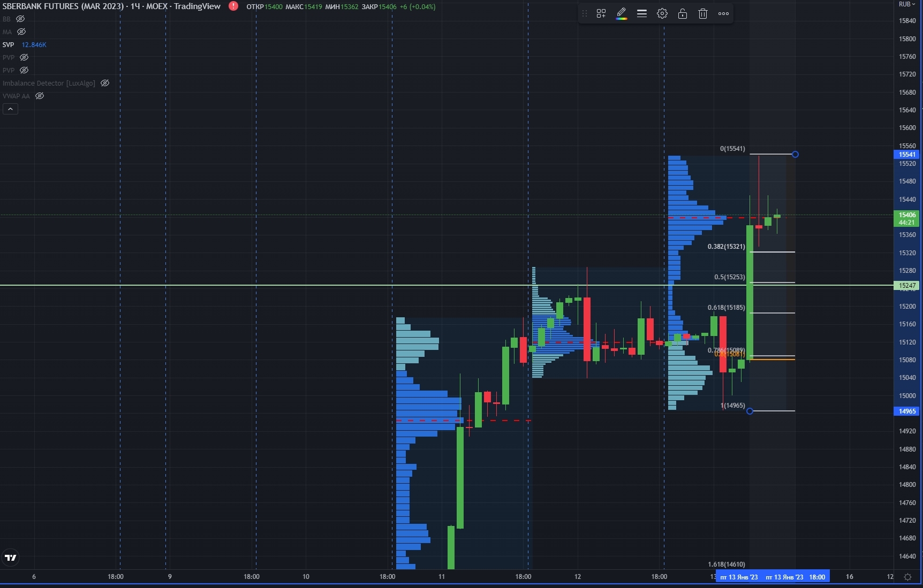Select the Fib anchor point at 14965
The width and height of the screenshot is (923, 588).
tap(750, 411)
